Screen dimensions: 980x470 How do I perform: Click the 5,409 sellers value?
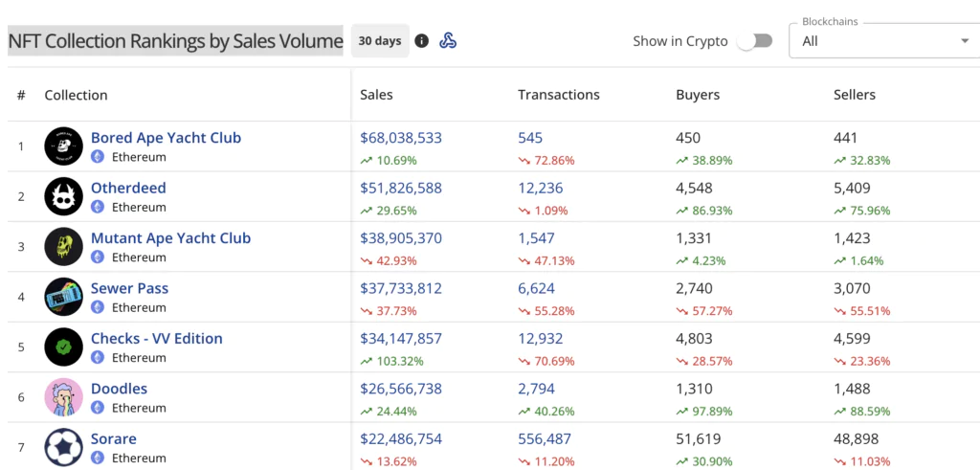852,188
